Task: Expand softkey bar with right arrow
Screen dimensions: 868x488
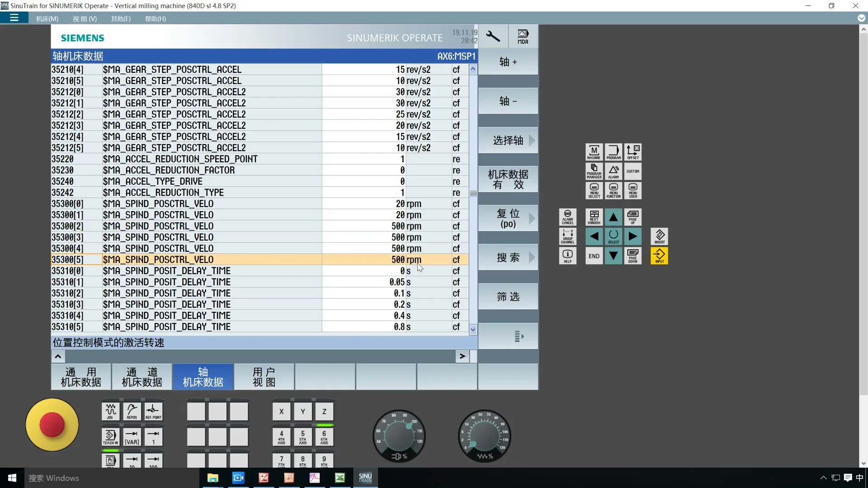Action: click(x=462, y=356)
